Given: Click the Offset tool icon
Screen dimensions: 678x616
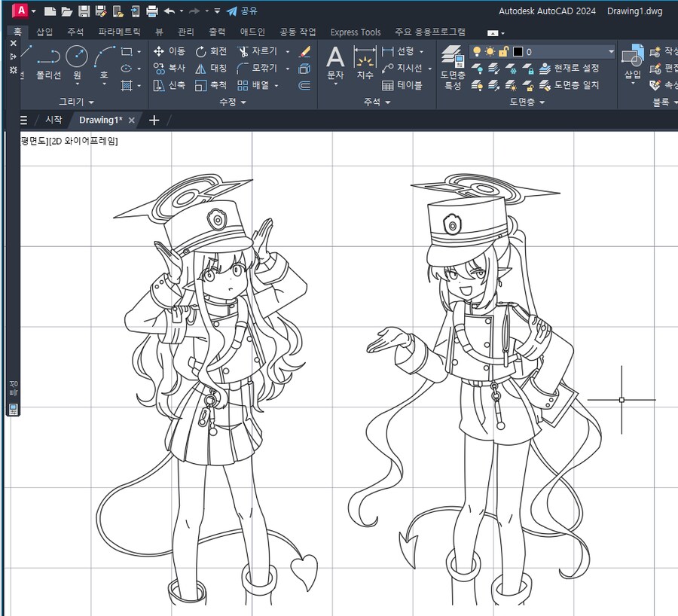Looking at the screenshot, I should [x=304, y=86].
